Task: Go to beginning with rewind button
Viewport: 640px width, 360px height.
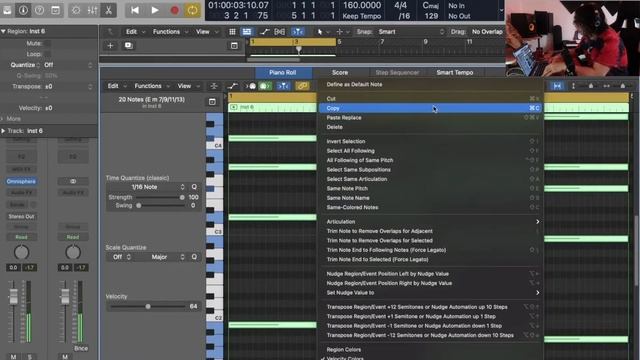Action: pyautogui.click(x=135, y=10)
